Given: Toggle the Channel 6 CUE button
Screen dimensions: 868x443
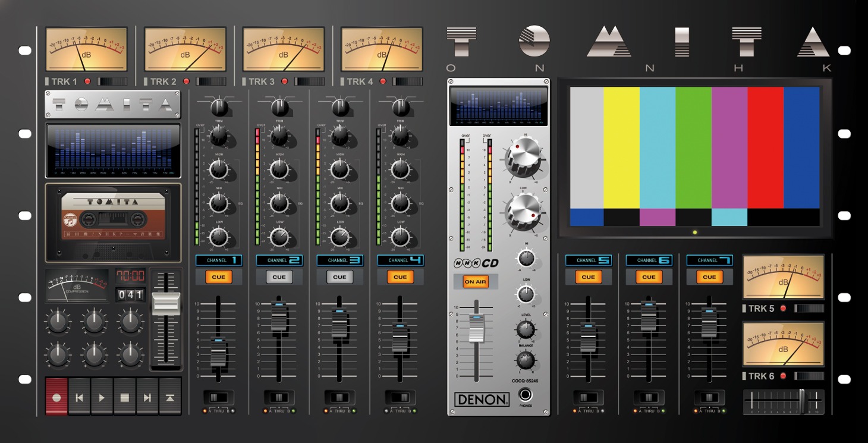Looking at the screenshot, I should pyautogui.click(x=649, y=277).
